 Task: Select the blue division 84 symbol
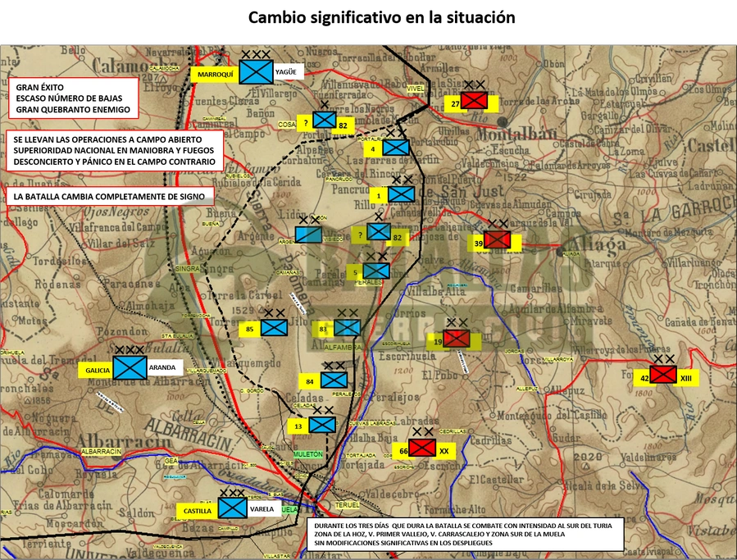point(334,380)
